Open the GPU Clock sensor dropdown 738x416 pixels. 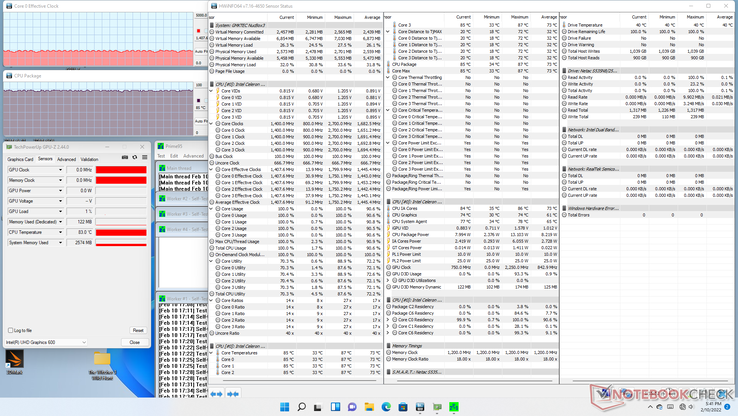pos(60,170)
